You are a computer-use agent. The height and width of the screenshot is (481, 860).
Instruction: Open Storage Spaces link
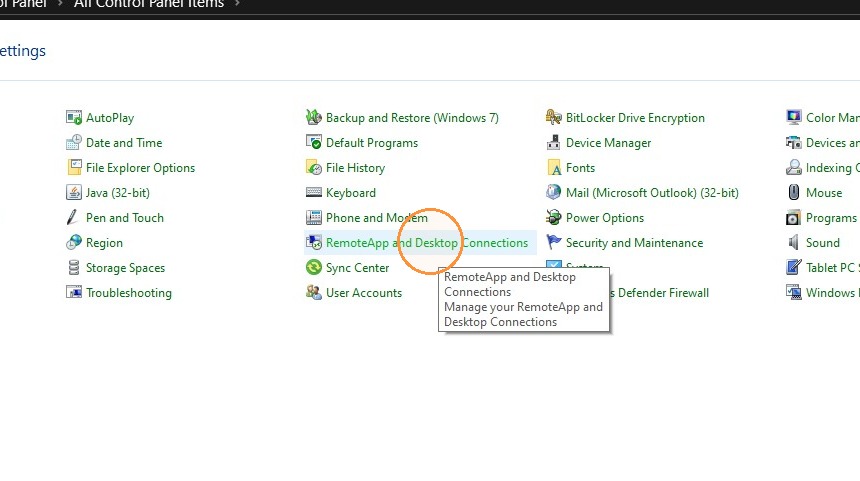point(126,268)
